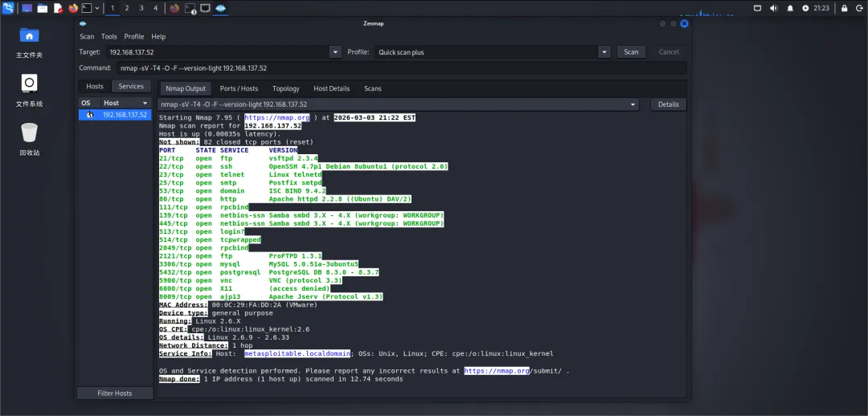Viewport: 868px width, 416px height.
Task: Switch to workspace 2
Action: pos(127,8)
